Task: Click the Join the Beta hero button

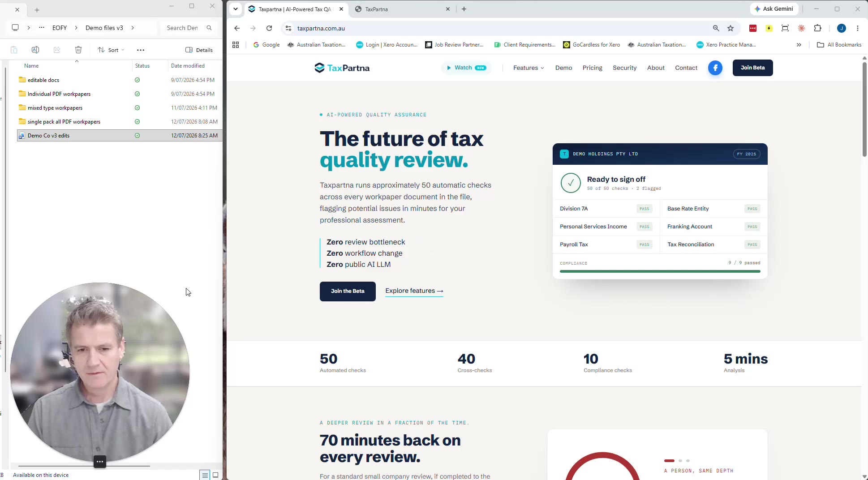Action: click(x=348, y=291)
